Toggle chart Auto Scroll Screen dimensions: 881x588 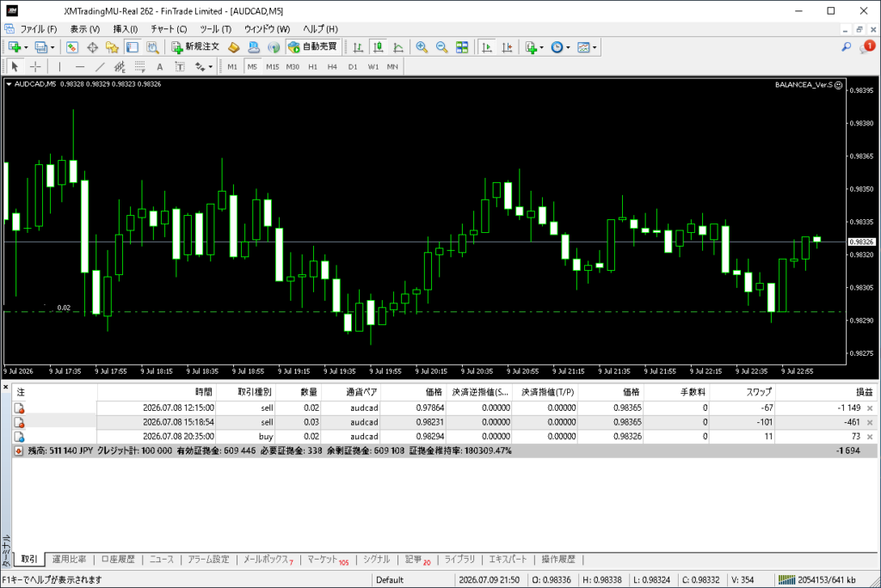click(487, 47)
